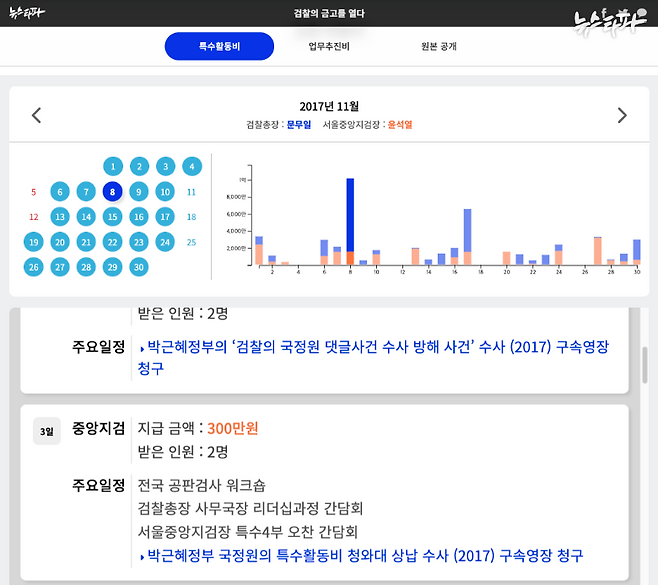
Task: Click the 2017년 11월 month title
Action: tap(329, 106)
